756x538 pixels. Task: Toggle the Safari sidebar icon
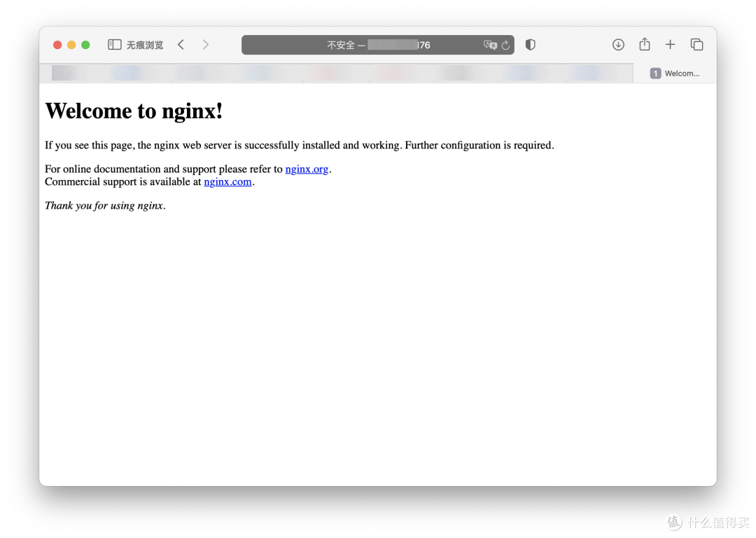[x=114, y=45]
